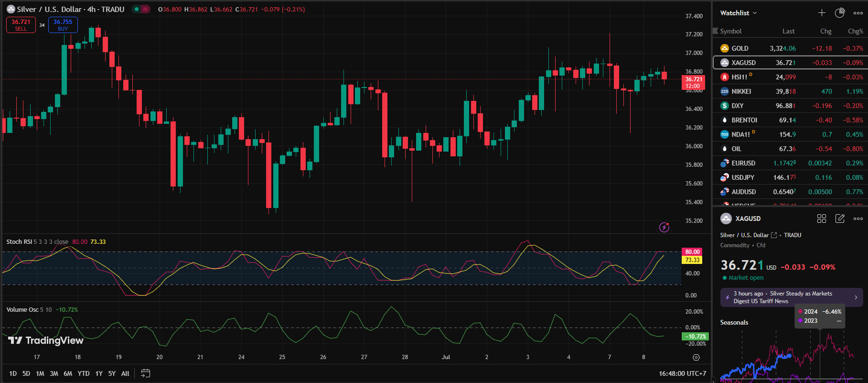The height and width of the screenshot is (383, 868).
Task: Open the note edit icon in the XAGUSD panel
Action: click(x=840, y=219)
